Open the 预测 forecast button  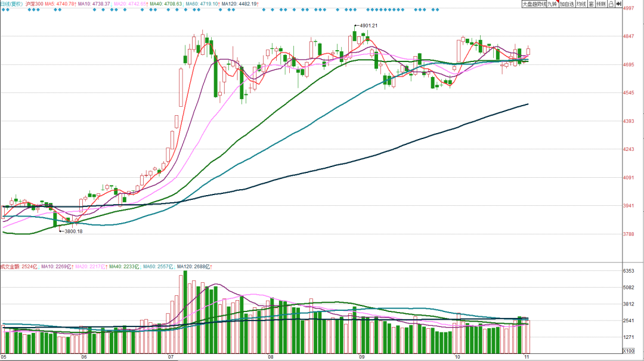point(601,4)
